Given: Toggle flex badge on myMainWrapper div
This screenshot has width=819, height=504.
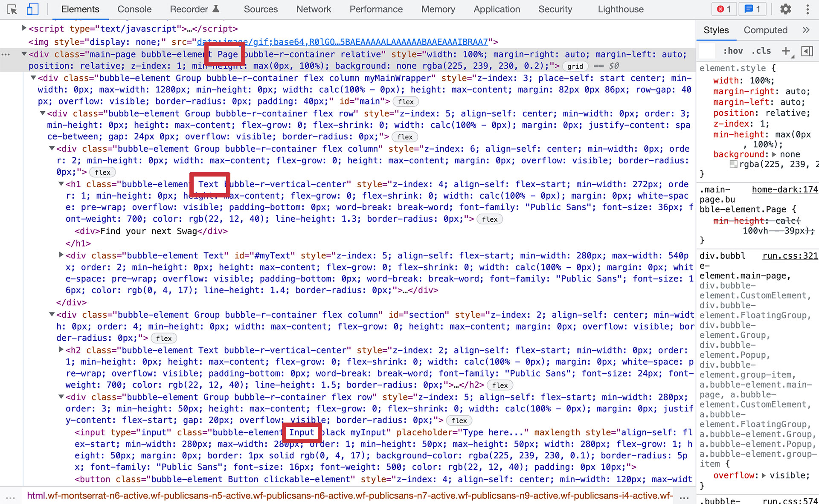Looking at the screenshot, I should tap(406, 101).
